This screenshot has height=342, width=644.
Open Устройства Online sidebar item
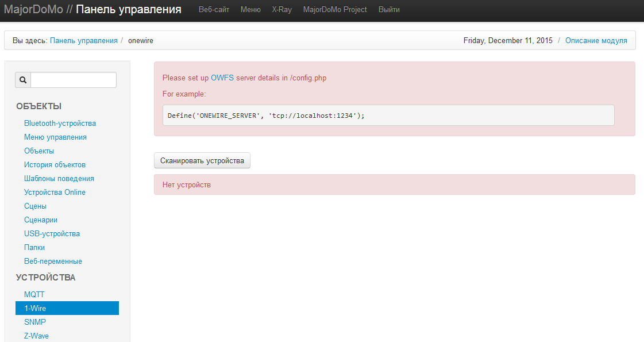[55, 193]
